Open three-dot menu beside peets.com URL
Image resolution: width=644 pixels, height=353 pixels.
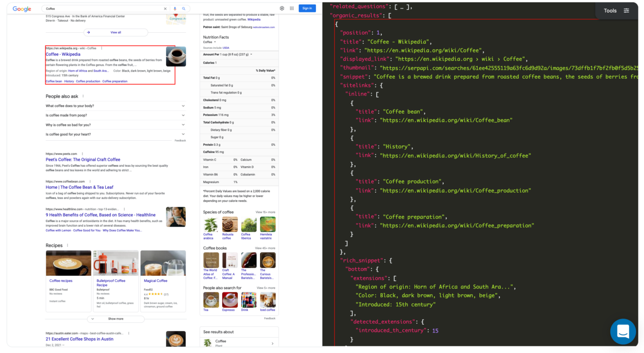coord(82,153)
